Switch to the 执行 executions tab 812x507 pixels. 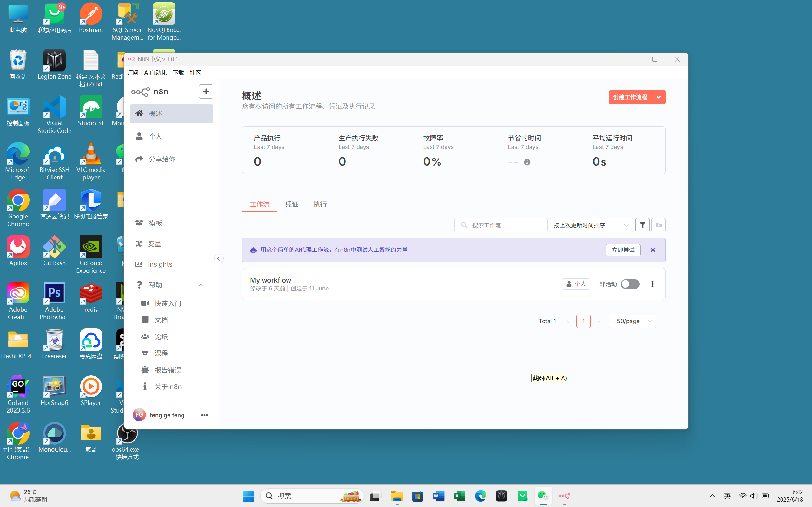click(x=320, y=204)
